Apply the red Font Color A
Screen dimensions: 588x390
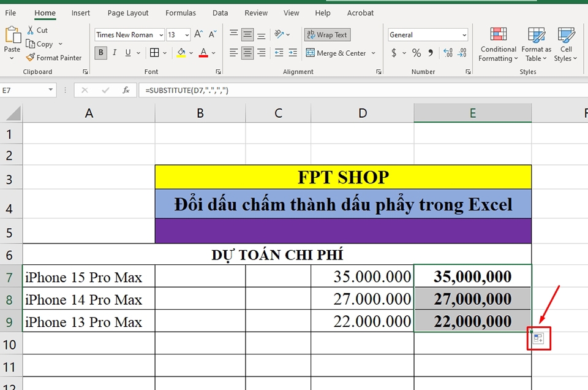[203, 53]
